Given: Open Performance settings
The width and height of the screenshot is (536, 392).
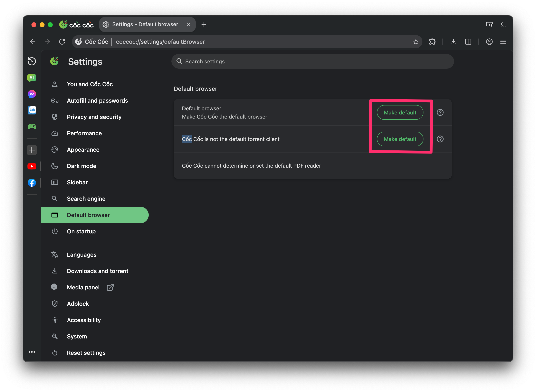Looking at the screenshot, I should point(95,133).
